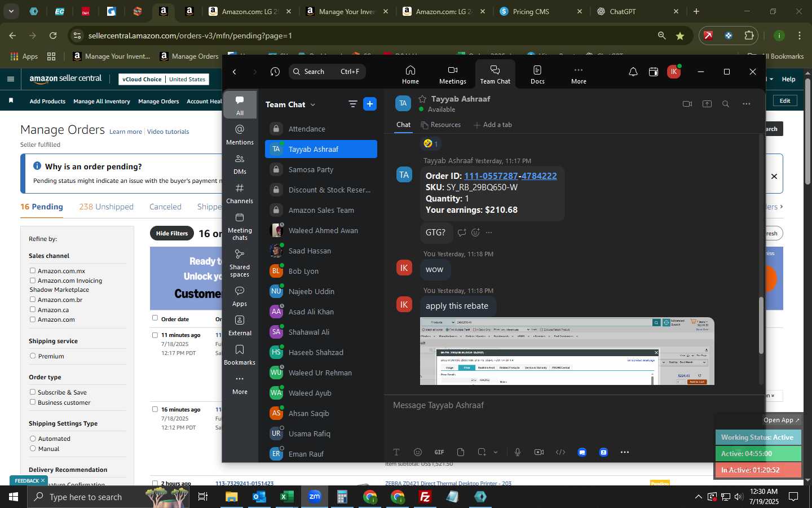
Task: Switch to the Chat tab in conversation
Action: (x=404, y=125)
